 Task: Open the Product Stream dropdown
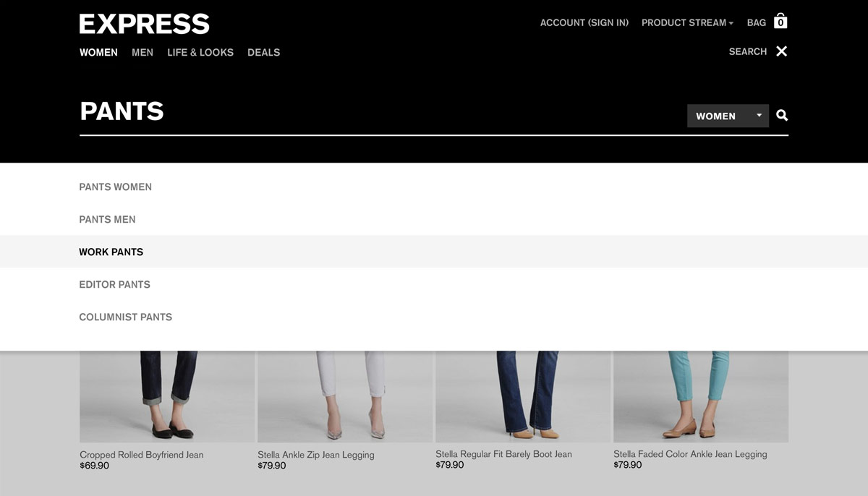687,23
